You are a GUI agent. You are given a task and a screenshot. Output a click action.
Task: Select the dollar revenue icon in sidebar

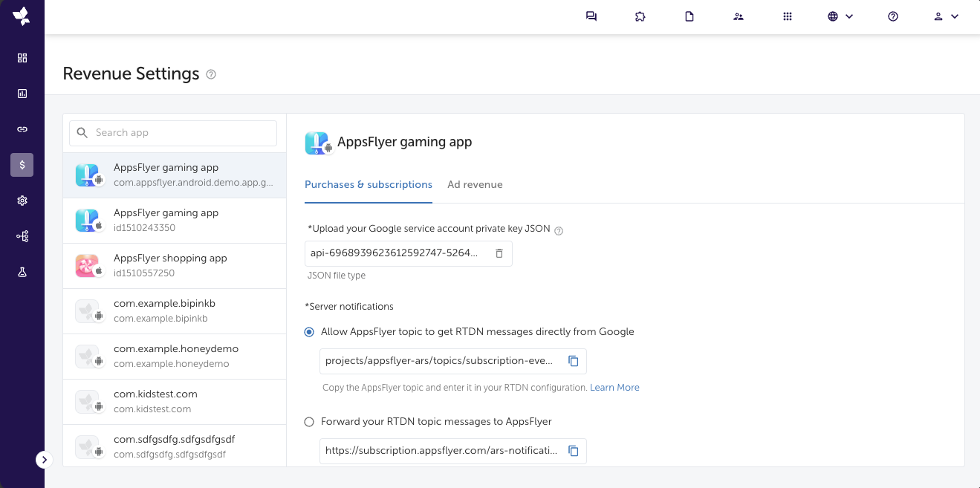pyautogui.click(x=22, y=165)
